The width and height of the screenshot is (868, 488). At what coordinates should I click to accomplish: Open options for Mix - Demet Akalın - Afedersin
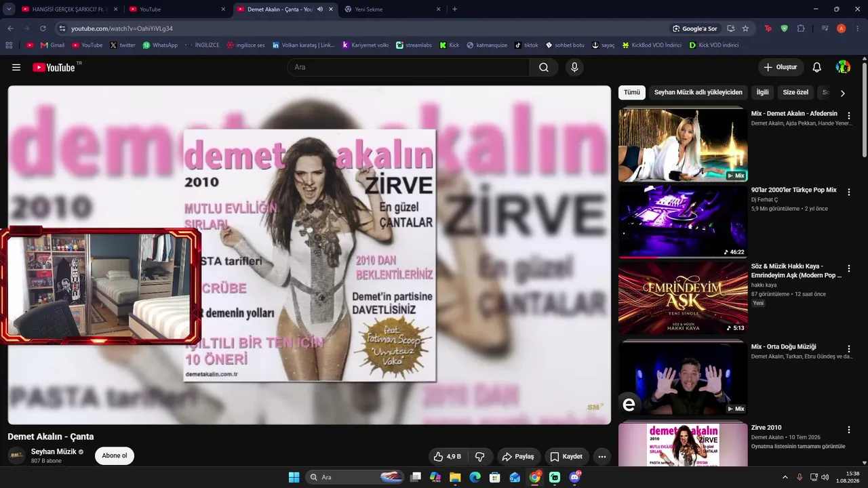(848, 116)
